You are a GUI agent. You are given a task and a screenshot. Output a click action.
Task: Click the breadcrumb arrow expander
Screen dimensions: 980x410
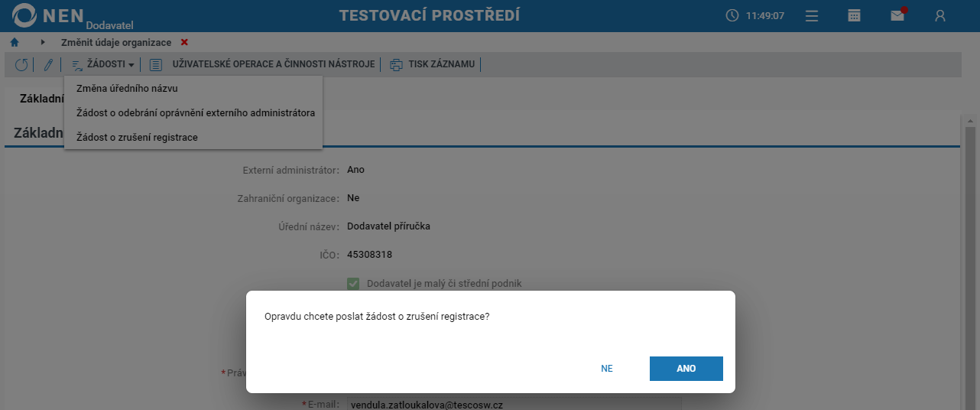[x=43, y=43]
